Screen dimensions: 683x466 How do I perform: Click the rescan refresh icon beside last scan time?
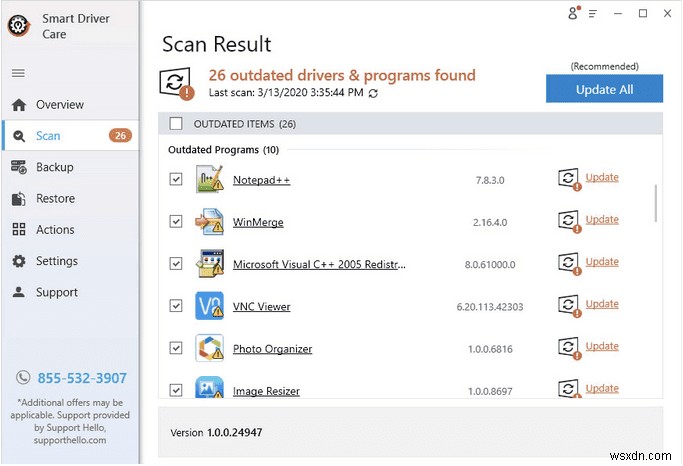coord(373,93)
